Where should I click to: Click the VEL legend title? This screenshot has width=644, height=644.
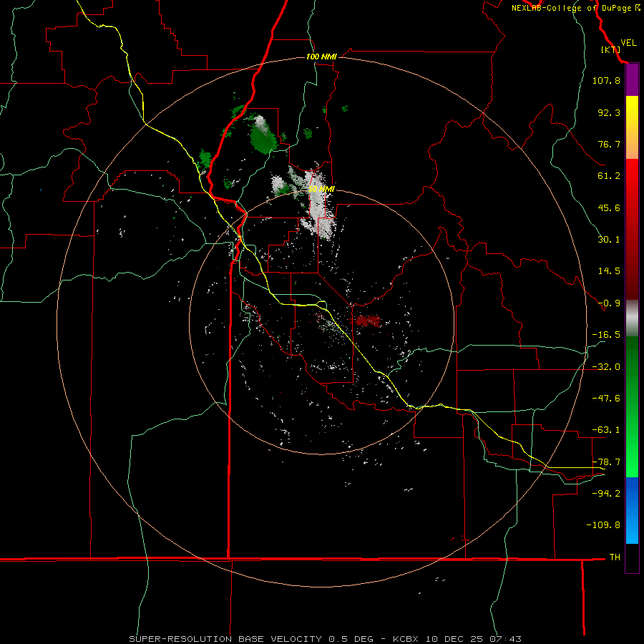pyautogui.click(x=628, y=43)
